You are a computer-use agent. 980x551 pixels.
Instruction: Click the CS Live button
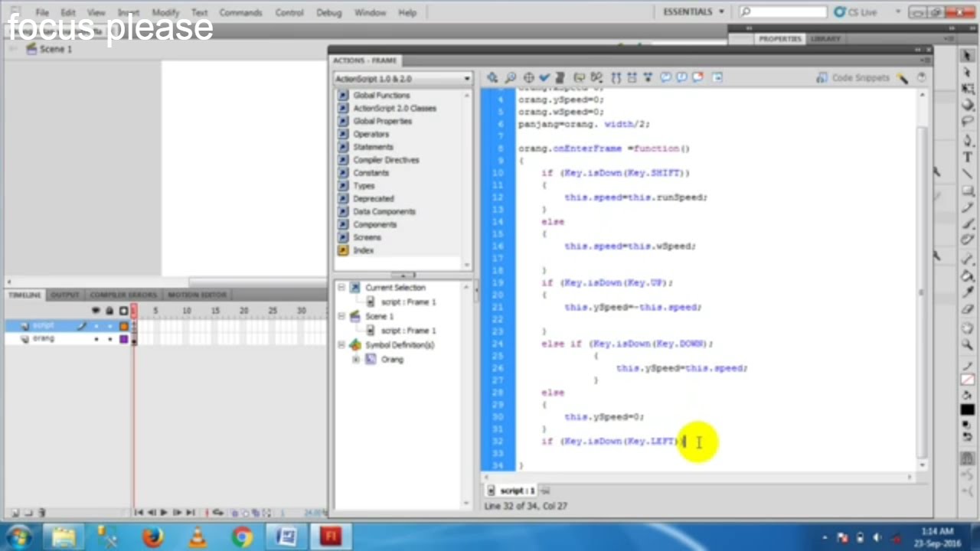click(x=855, y=12)
